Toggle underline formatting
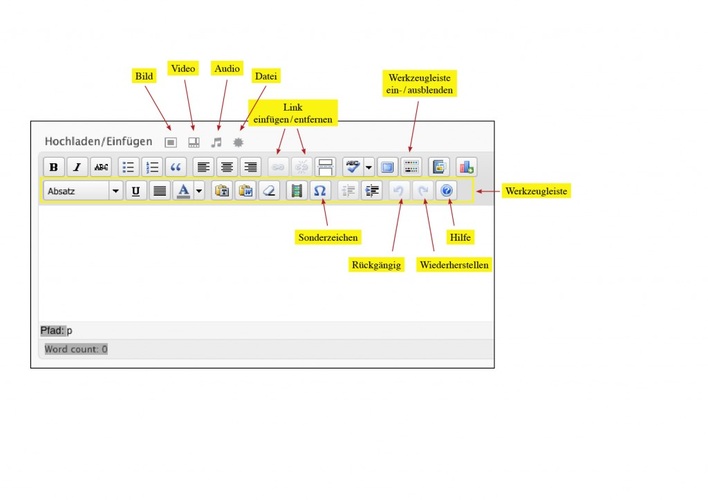 click(x=135, y=190)
